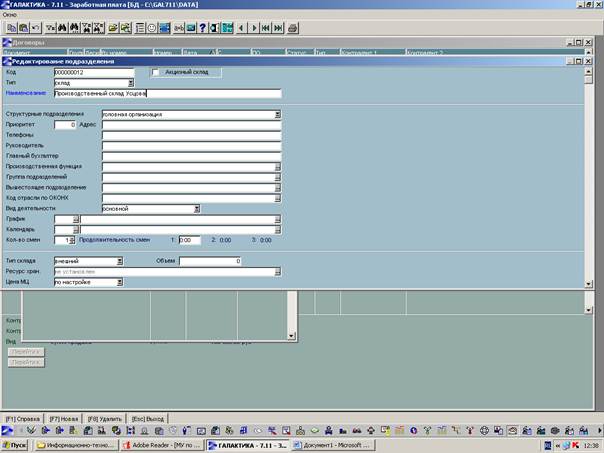604x453 pixels.
Task: Click the ГАЛАКТИКА 7.11 taskbar button
Action: click(x=248, y=445)
